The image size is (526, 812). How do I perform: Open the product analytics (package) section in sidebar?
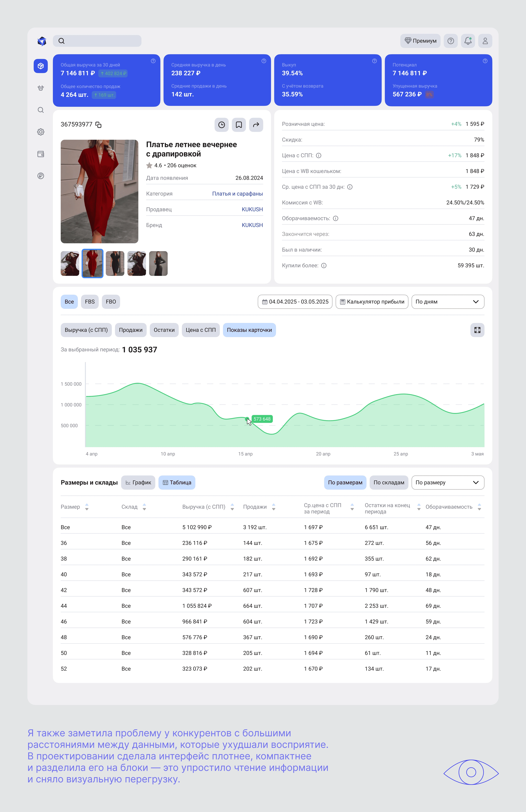pyautogui.click(x=41, y=66)
